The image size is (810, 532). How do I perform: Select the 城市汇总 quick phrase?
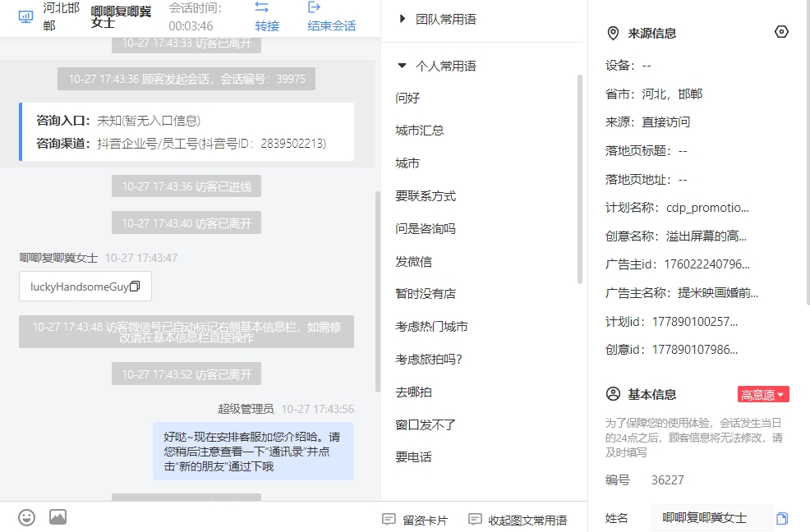420,131
